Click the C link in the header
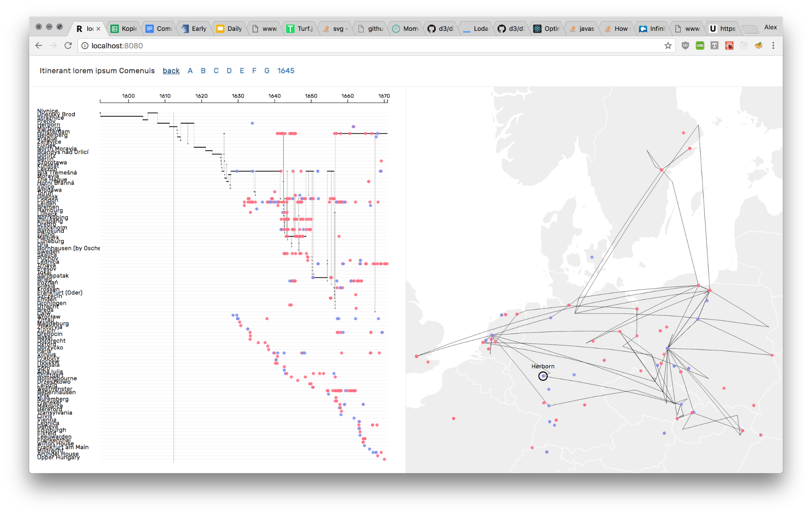The image size is (812, 515). (216, 71)
